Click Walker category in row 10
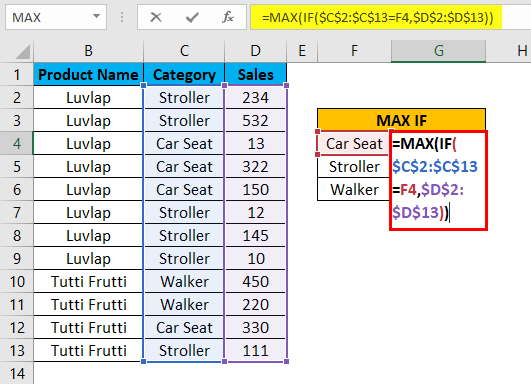 [184, 282]
